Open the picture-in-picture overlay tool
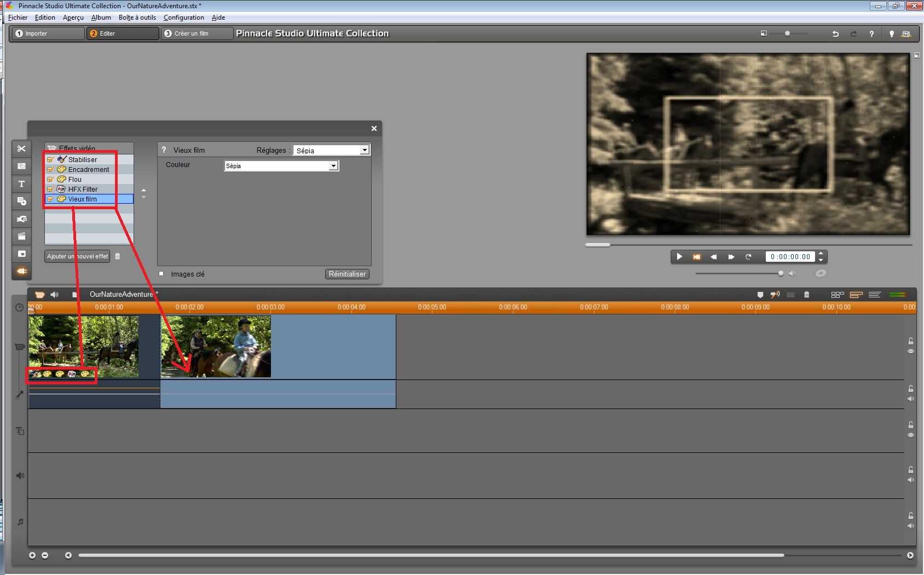 [x=21, y=166]
